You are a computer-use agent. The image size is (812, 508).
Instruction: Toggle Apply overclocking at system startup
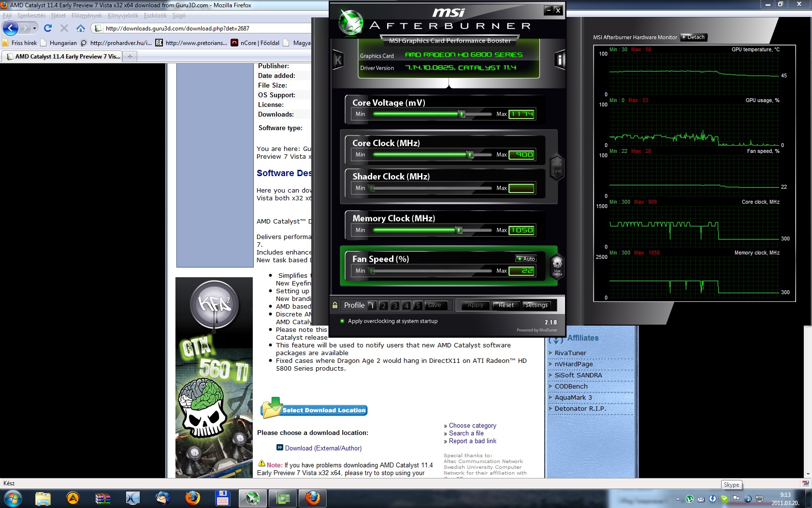(x=389, y=321)
